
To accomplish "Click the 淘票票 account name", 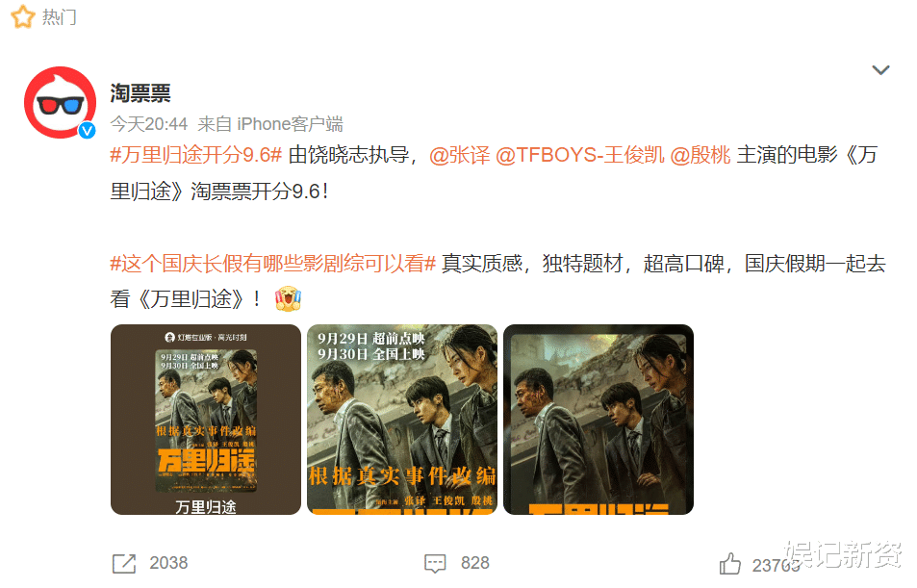I will point(140,93).
